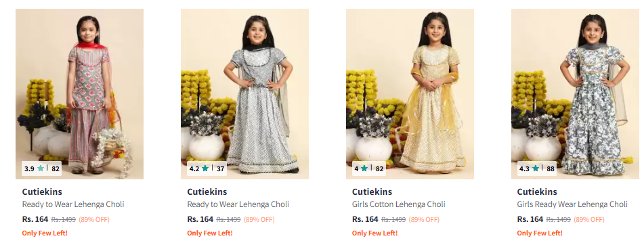644x249 pixels.
Task: Click the Cutiekins brand of the yellow lehenga
Action: pos(372,191)
